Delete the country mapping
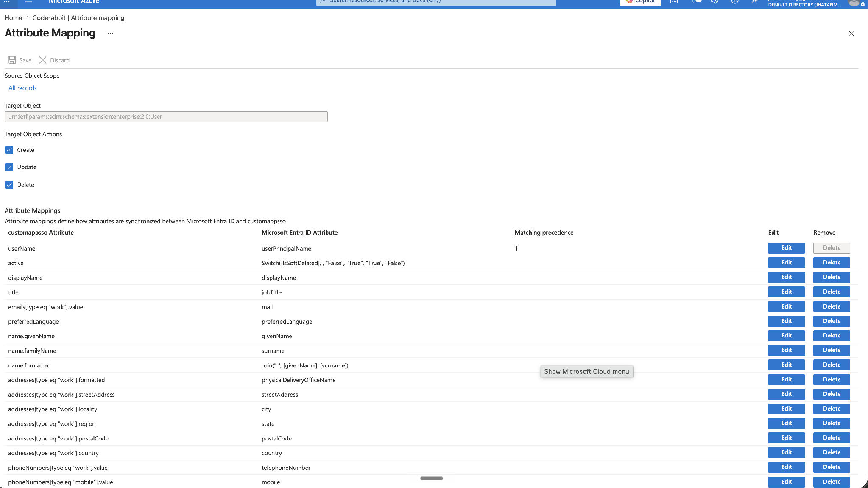Screen dimensions: 868x488 [x=832, y=452]
